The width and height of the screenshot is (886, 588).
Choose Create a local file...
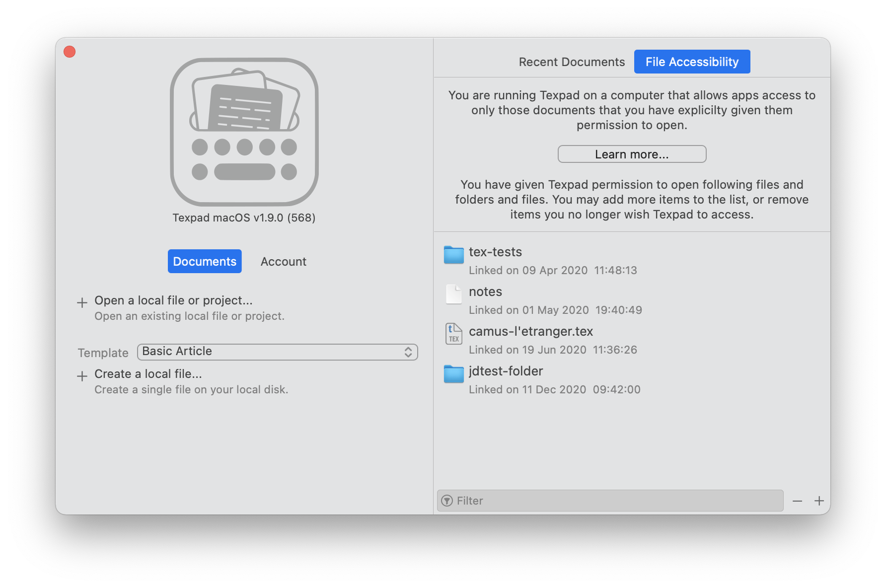(148, 374)
